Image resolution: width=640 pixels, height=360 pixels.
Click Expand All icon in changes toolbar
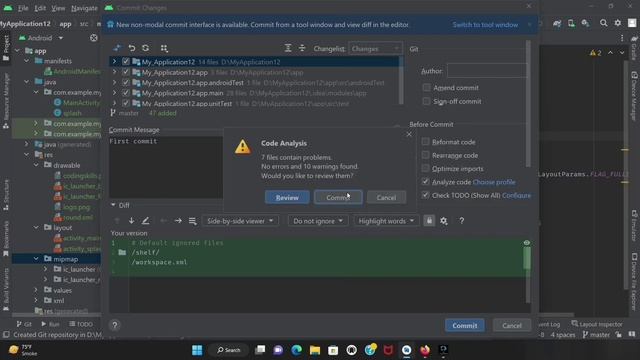click(x=288, y=48)
